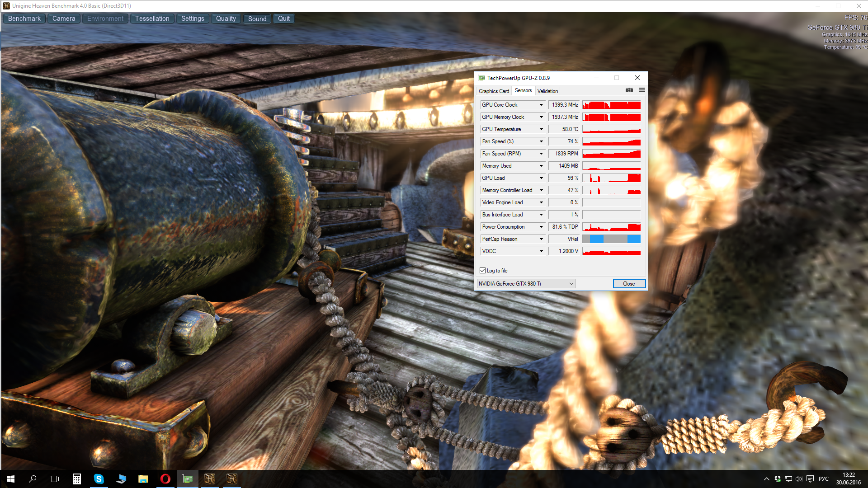Screen dimensions: 868x488
Task: Open the Validation tab
Action: (547, 91)
